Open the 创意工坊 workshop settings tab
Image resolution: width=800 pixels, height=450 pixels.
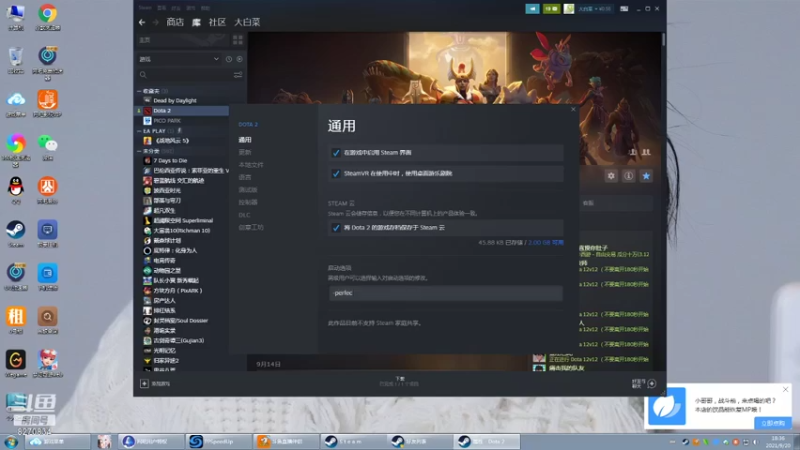pos(251,227)
